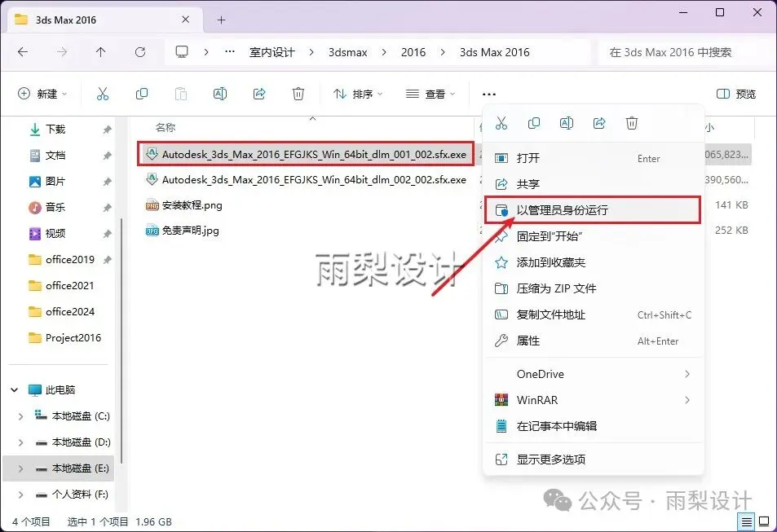Image resolution: width=777 pixels, height=532 pixels.
Task: Select the 免责声明.jpg file
Action: (182, 231)
